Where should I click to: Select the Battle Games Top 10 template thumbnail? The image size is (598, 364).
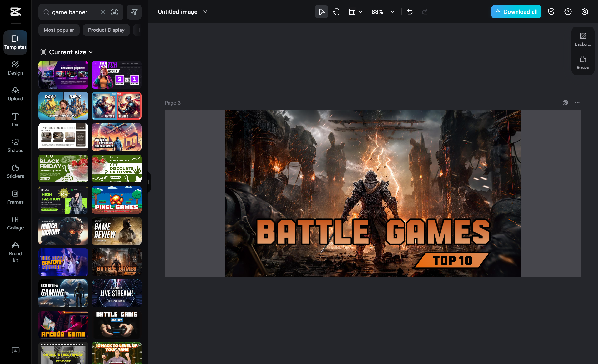[116, 262]
